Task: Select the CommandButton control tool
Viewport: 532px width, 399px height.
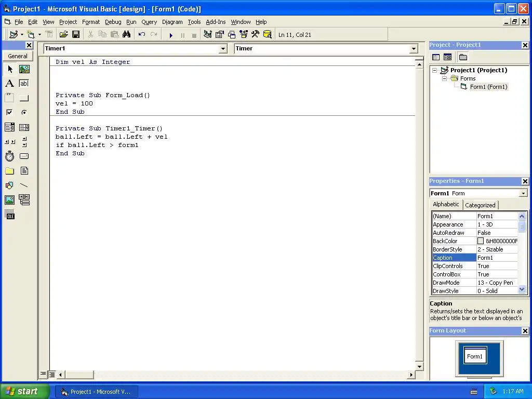Action: click(x=24, y=98)
